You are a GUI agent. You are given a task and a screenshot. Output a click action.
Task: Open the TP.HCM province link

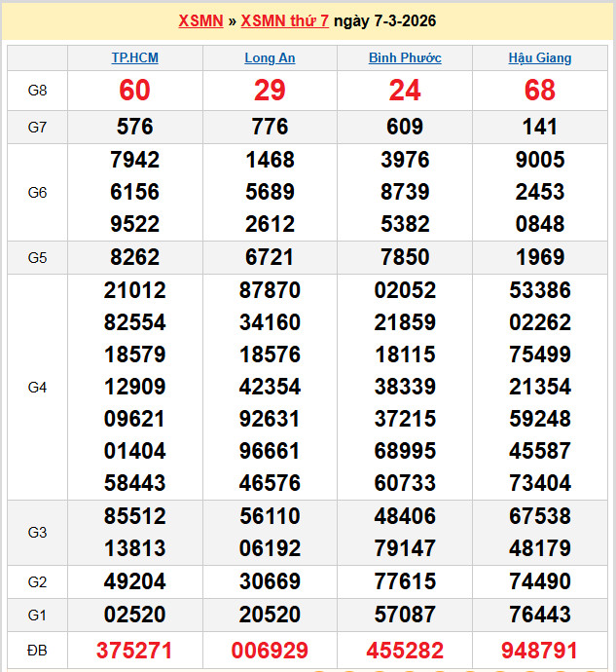(x=134, y=57)
